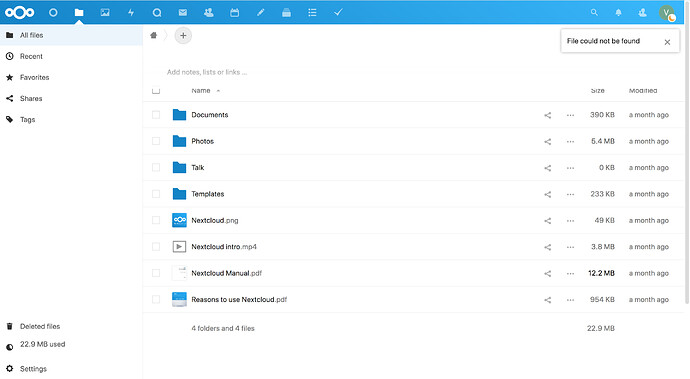The image size is (690, 379).
Task: Open more actions for Photos folder
Action: [570, 141]
